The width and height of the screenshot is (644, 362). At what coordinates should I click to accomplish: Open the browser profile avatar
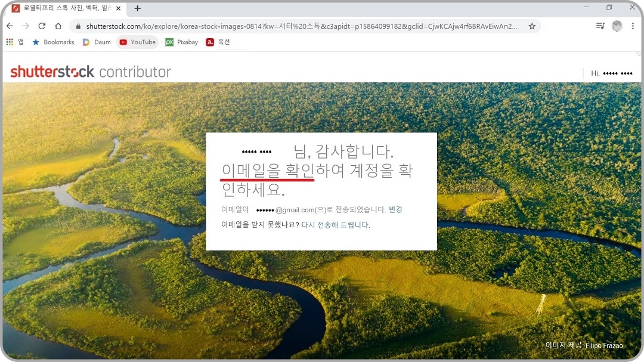tap(617, 26)
